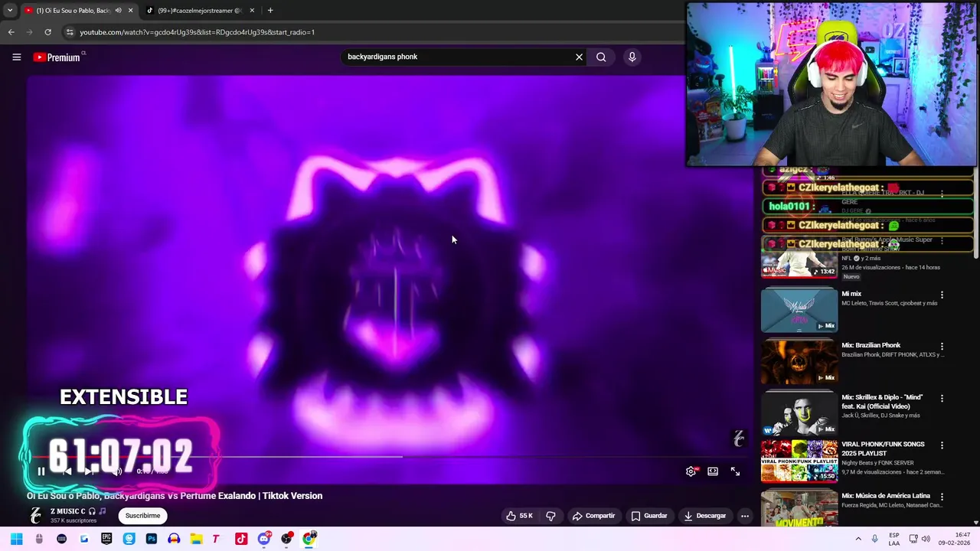Click the Descargar download button
The height and width of the screenshot is (551, 980).
704,516
